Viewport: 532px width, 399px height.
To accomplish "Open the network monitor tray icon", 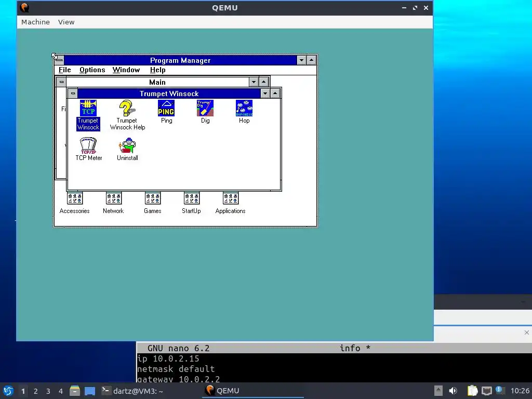I will (486, 391).
